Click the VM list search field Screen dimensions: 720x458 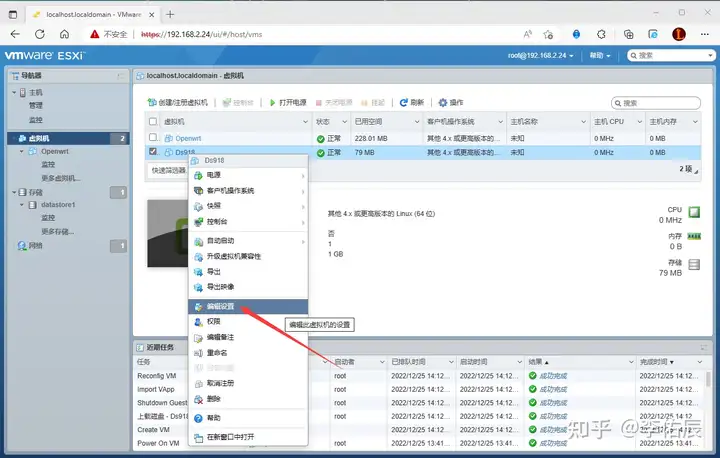656,103
